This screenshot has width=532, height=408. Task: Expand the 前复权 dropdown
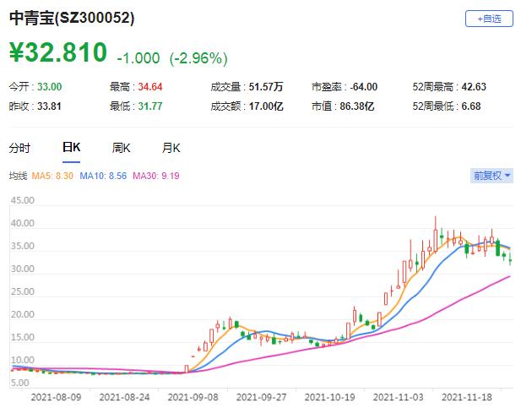click(x=491, y=176)
